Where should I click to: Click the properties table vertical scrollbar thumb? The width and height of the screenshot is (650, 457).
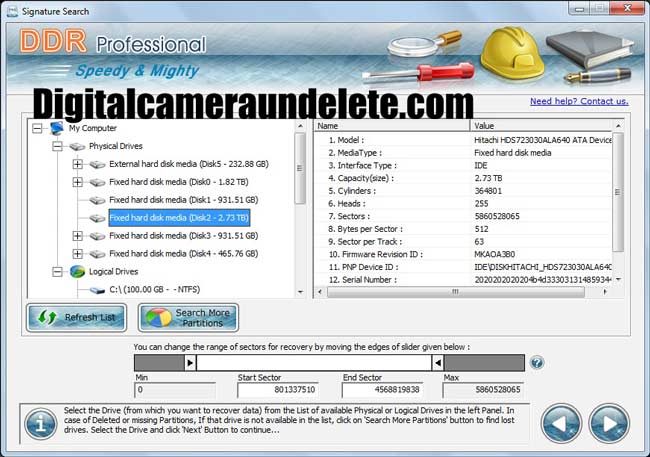pyautogui.click(x=618, y=192)
